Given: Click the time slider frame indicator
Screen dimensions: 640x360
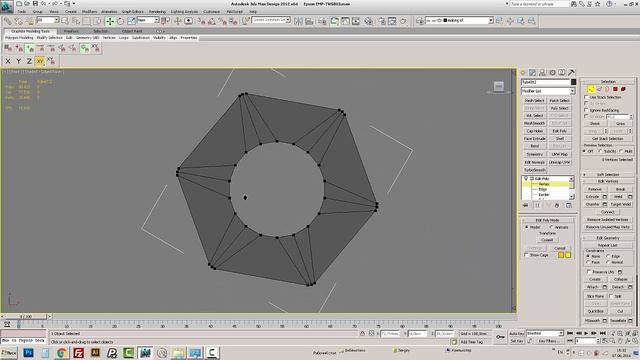Looking at the screenshot, I should pyautogui.click(x=26, y=316).
